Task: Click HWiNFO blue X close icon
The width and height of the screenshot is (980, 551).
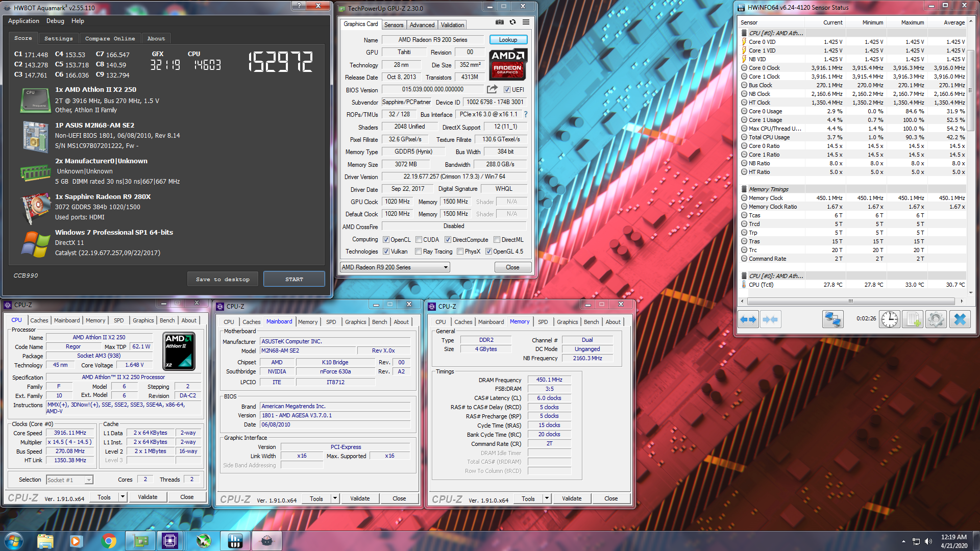Action: (960, 319)
